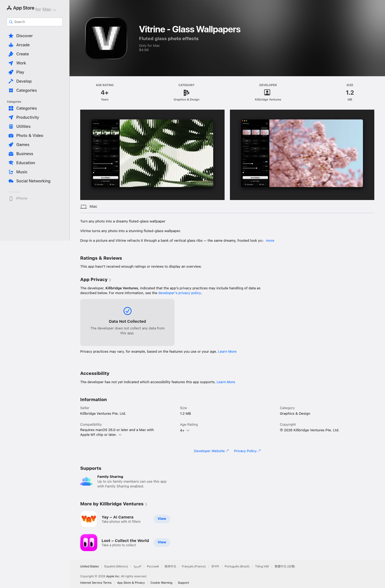Open the Discover star icon
The height and width of the screenshot is (588, 385).
tap(11, 36)
